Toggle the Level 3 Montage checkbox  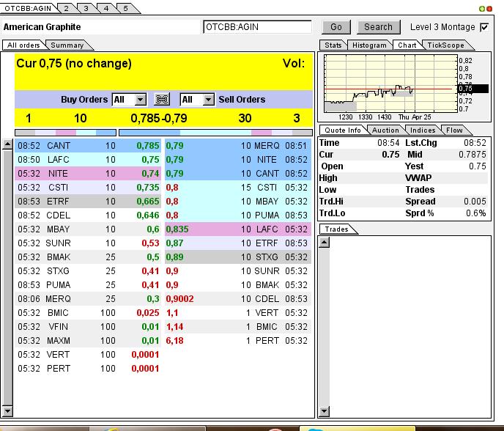483,27
